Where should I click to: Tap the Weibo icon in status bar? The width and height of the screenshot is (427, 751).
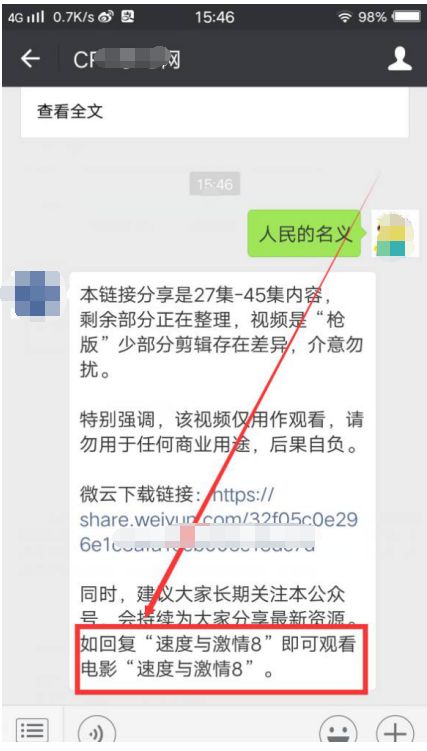106,17
